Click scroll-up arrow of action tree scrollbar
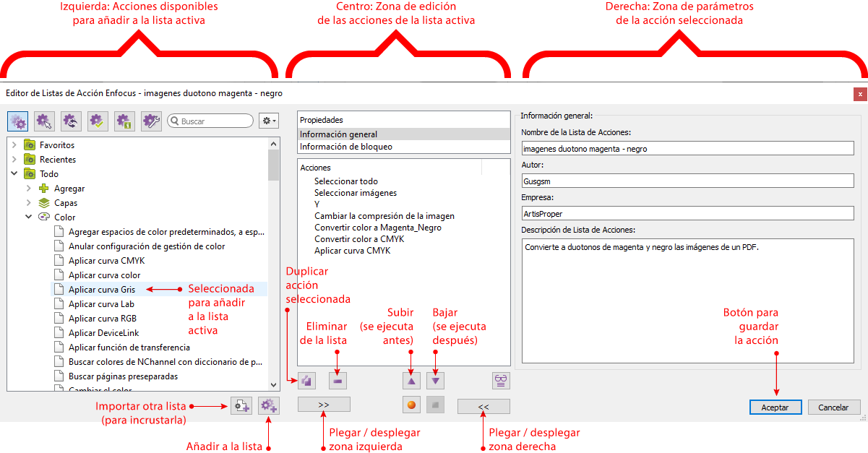The width and height of the screenshot is (868, 453). (273, 144)
